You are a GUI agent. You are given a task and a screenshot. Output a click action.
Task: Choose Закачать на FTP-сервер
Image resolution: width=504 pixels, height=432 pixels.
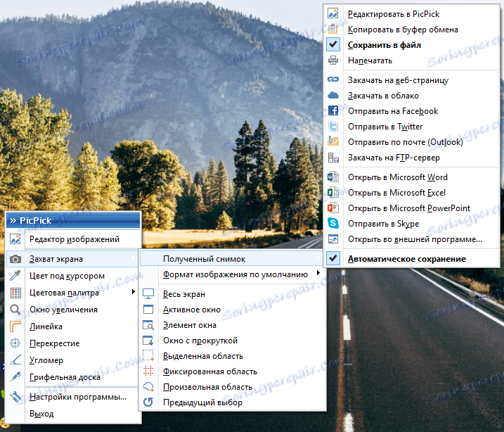412,158
